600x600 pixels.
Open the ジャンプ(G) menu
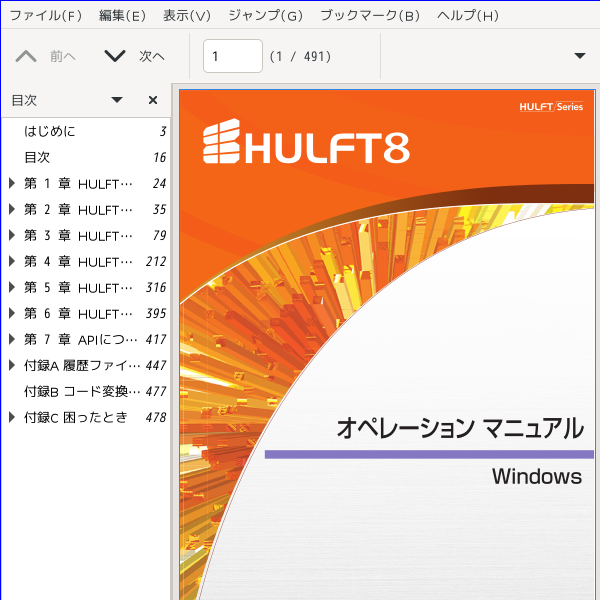pos(266,15)
